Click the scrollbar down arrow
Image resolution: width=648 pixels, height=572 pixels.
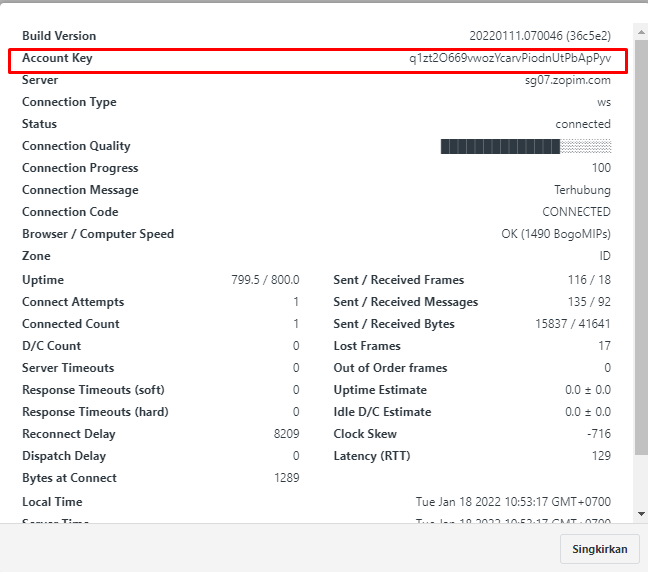[x=641, y=514]
